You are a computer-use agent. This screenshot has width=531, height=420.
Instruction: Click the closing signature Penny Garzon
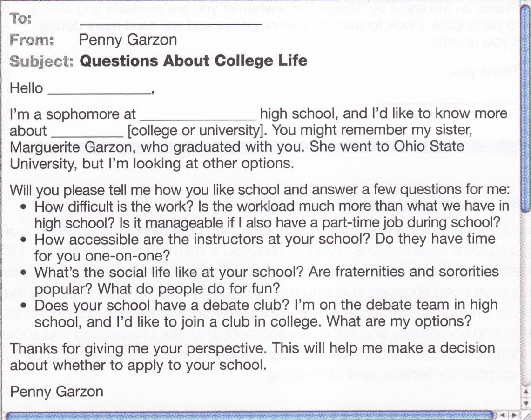click(x=57, y=392)
